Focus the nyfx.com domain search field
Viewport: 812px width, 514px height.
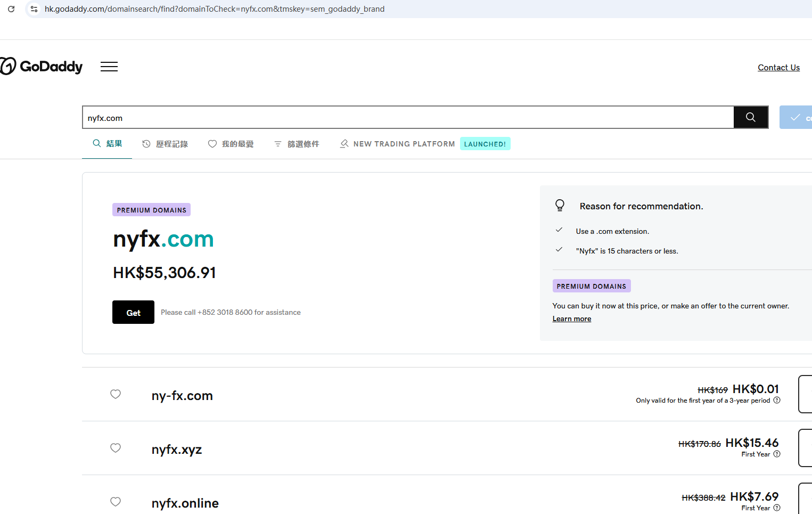pos(408,118)
